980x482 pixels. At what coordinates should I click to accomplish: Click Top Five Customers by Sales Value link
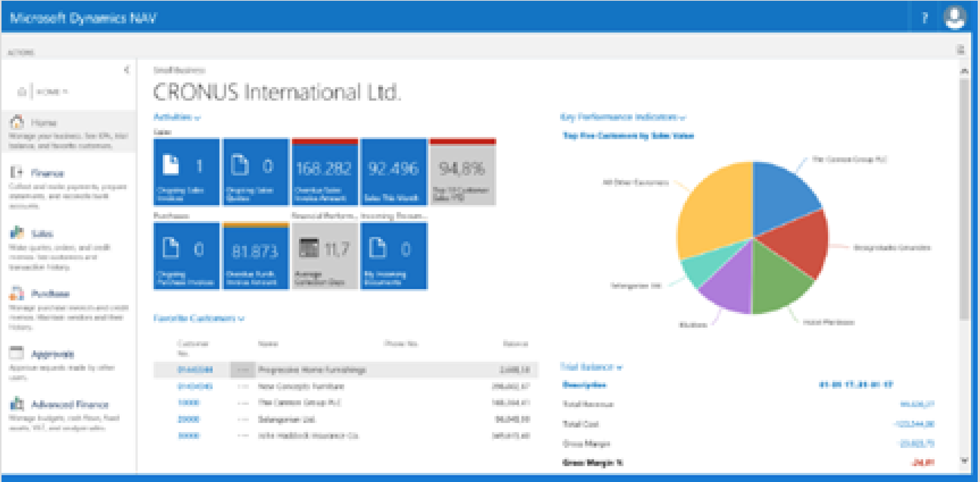(x=628, y=135)
